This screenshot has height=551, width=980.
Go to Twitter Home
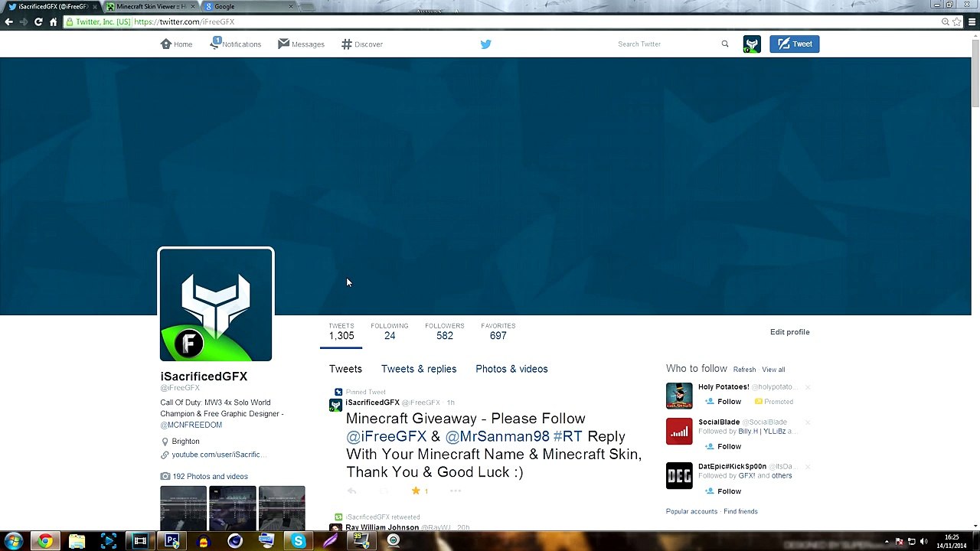click(176, 44)
